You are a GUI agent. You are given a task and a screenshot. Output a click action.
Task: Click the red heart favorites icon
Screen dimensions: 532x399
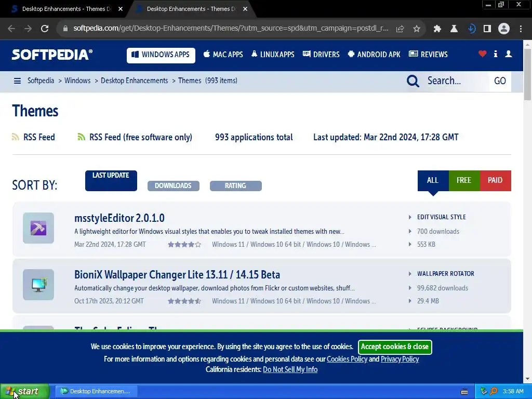pos(482,54)
